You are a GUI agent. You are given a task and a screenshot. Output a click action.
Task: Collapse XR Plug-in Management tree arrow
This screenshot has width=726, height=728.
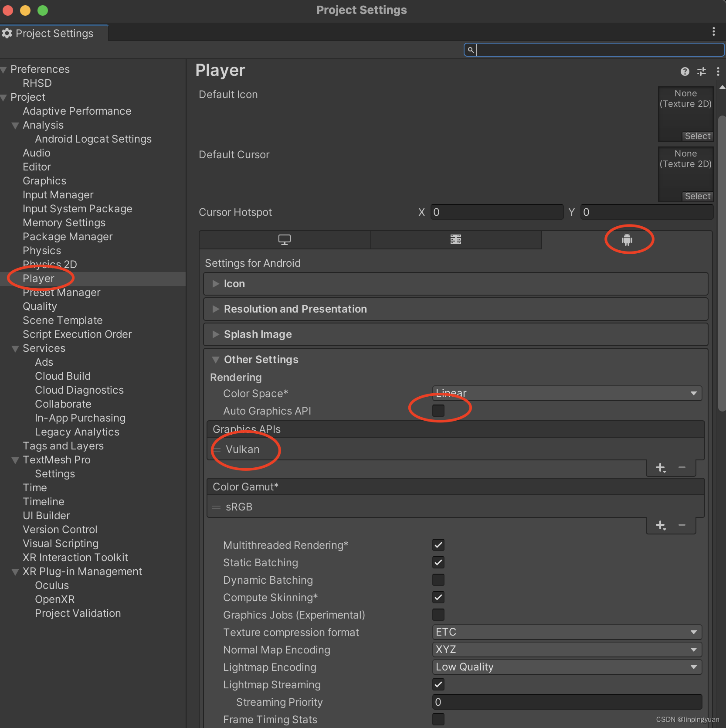15,572
